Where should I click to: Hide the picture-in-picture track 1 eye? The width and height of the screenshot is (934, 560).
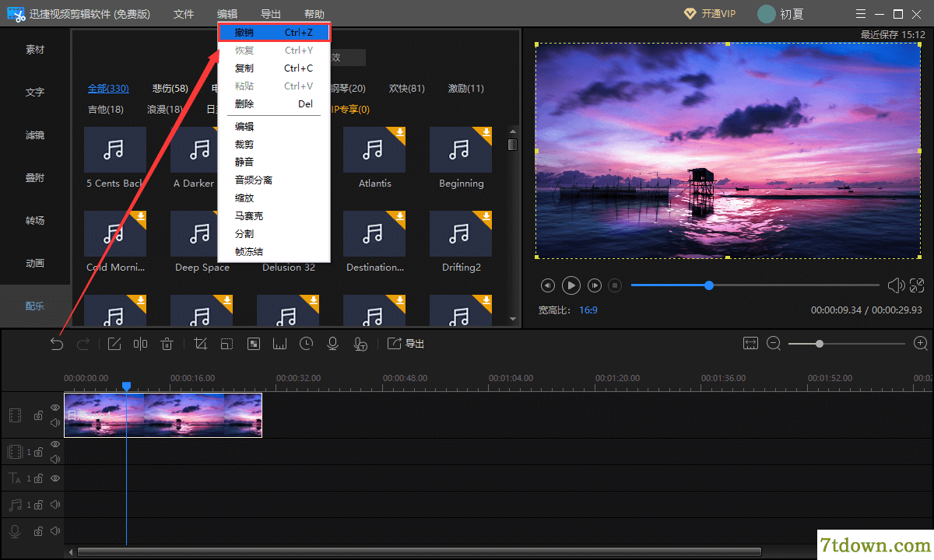pos(55,444)
